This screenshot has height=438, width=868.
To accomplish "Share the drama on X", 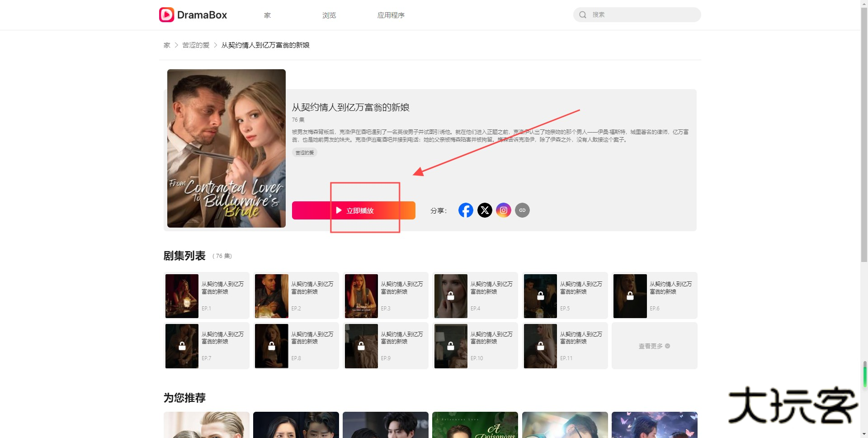I will (x=485, y=210).
